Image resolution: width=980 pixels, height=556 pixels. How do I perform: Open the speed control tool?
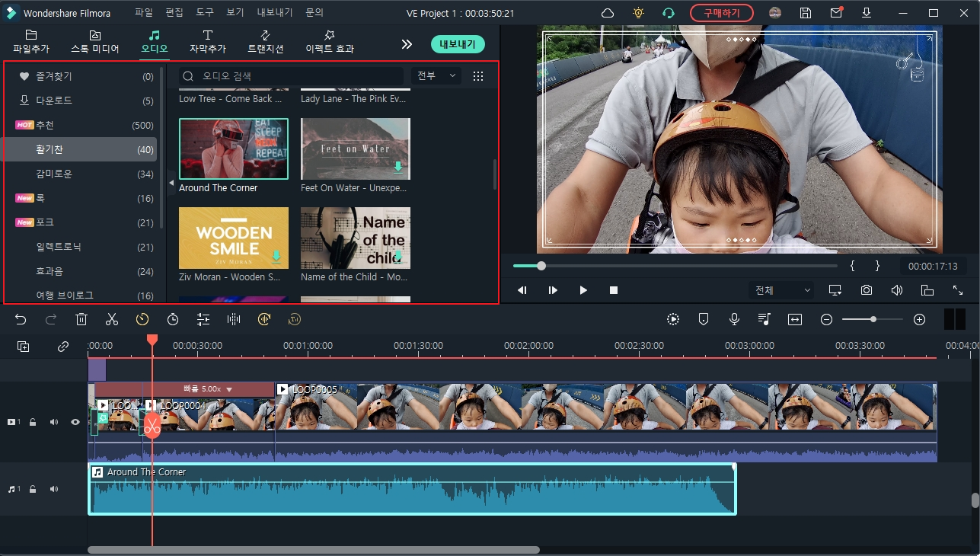point(142,319)
